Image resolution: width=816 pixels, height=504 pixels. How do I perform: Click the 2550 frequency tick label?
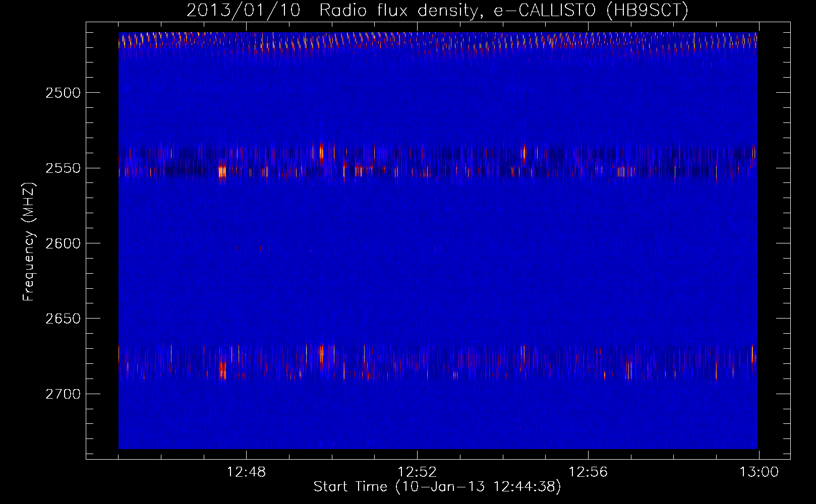[63, 168]
